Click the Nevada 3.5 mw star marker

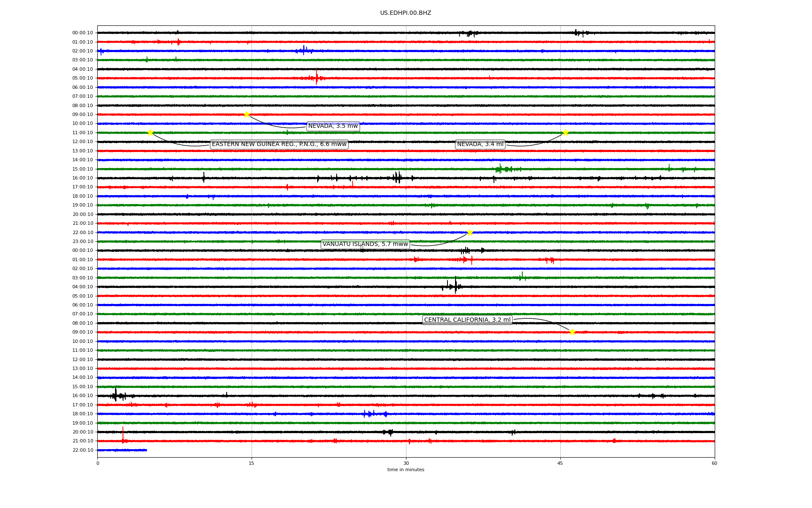[247, 114]
